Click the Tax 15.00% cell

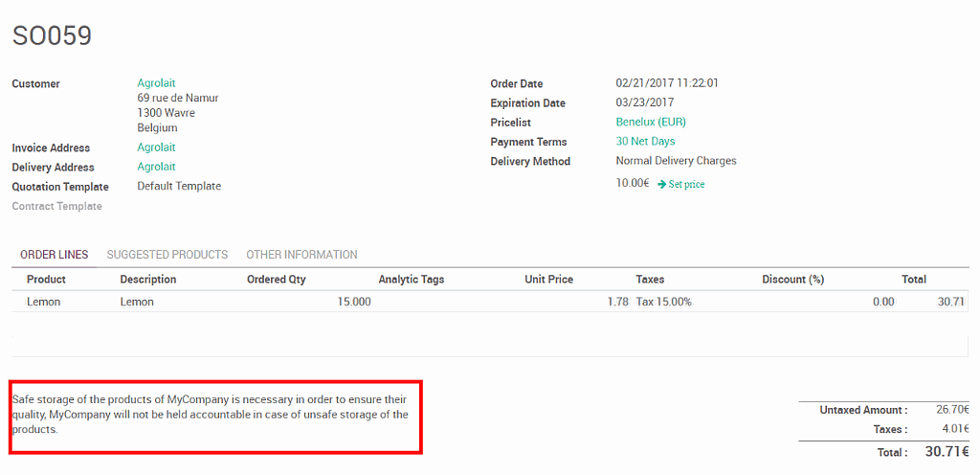pyautogui.click(x=663, y=302)
